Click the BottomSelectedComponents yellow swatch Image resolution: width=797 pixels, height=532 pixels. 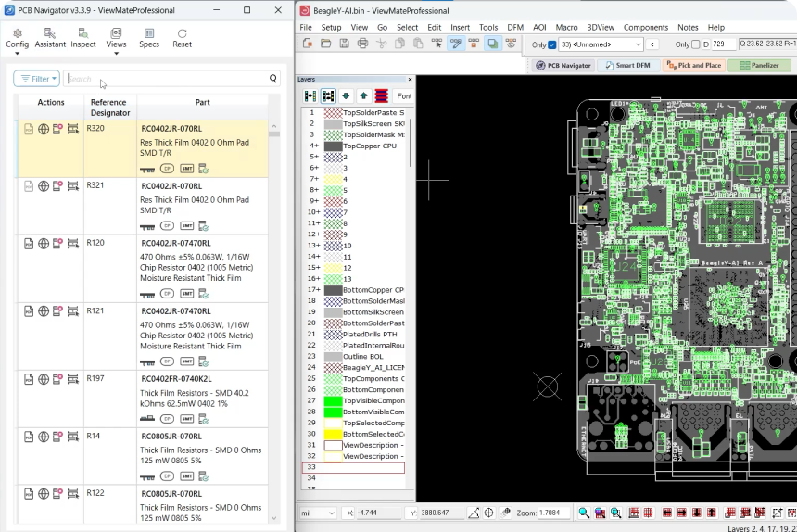pos(333,434)
